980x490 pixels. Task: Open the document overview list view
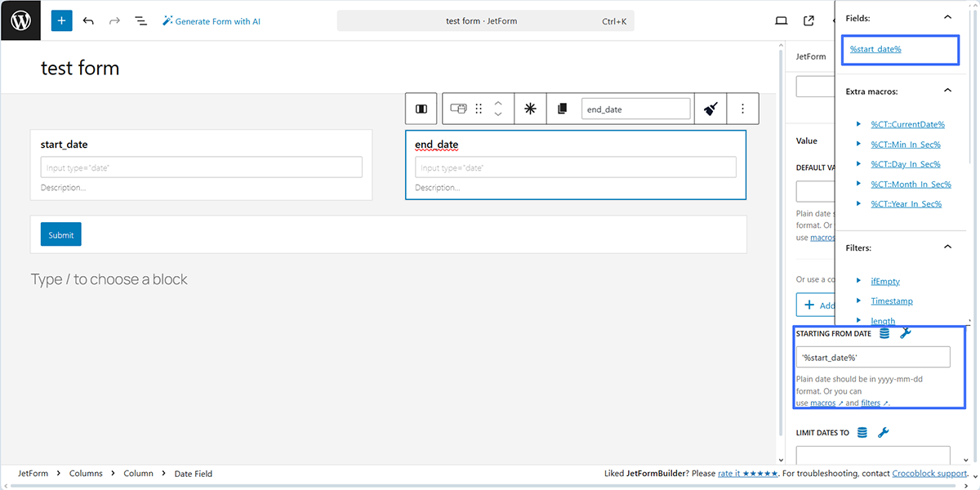coord(140,20)
